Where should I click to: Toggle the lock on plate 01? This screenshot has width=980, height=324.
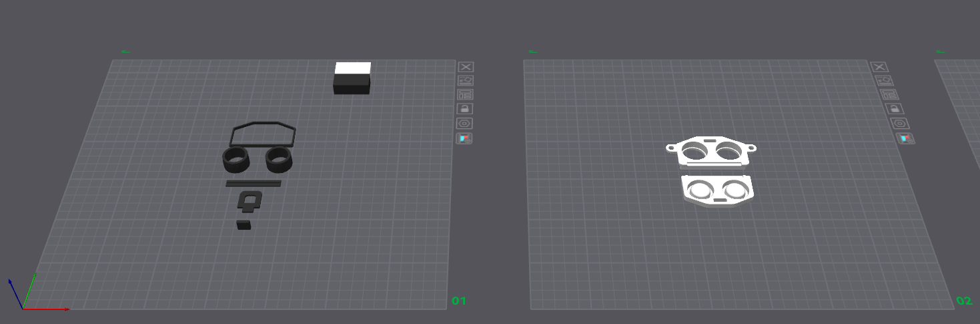click(465, 109)
